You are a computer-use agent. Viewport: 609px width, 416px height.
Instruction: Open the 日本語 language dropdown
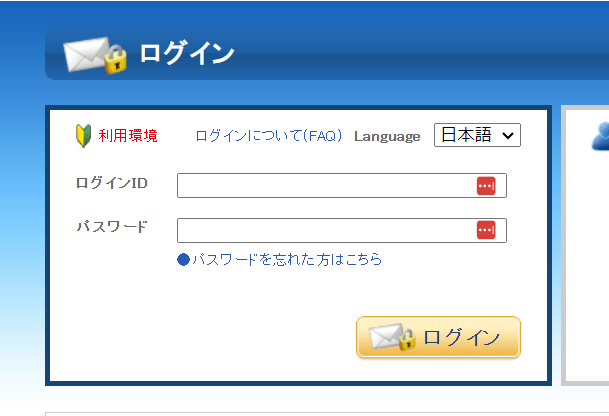click(477, 135)
